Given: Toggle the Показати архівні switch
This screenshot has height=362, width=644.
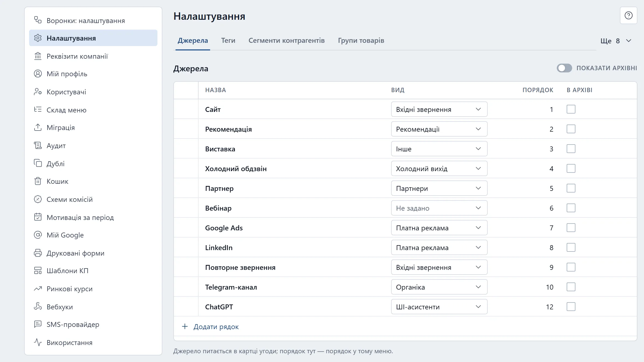Looking at the screenshot, I should [564, 68].
